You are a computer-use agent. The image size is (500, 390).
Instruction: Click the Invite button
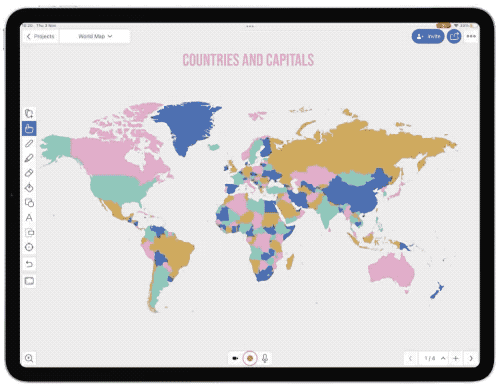point(428,36)
